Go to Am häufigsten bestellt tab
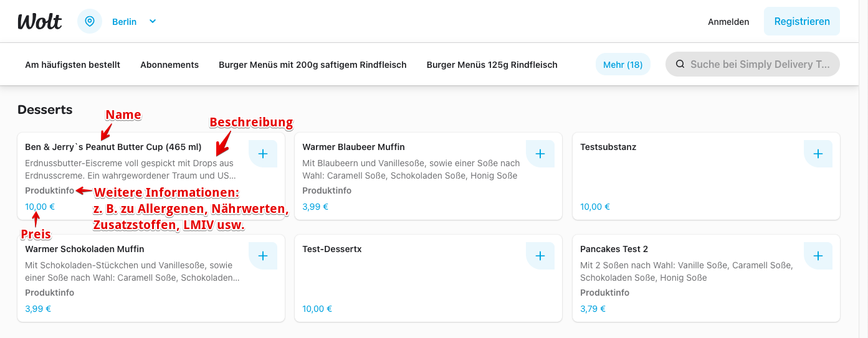Viewport: 868px width, 338px height. 72,65
